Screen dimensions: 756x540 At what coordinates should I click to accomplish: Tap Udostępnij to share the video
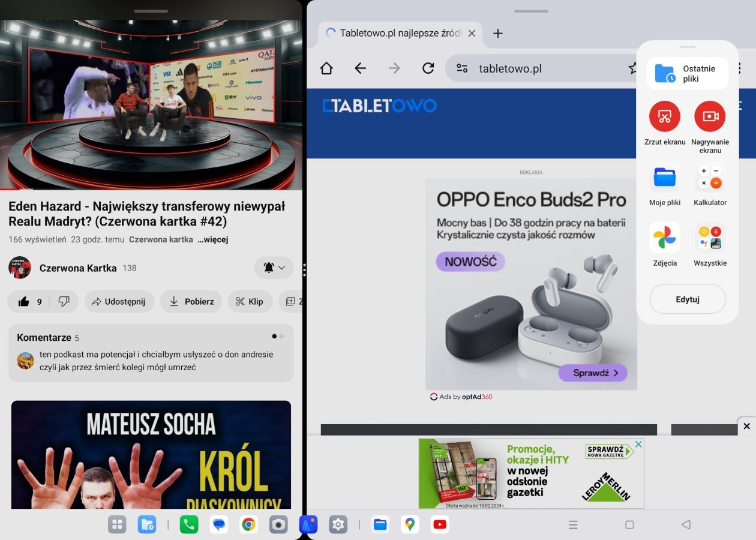click(x=119, y=302)
